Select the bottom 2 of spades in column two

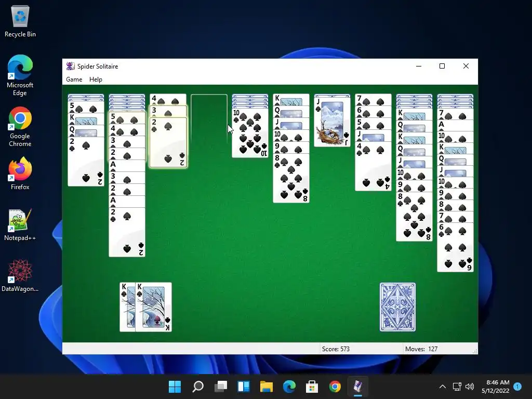127,232
